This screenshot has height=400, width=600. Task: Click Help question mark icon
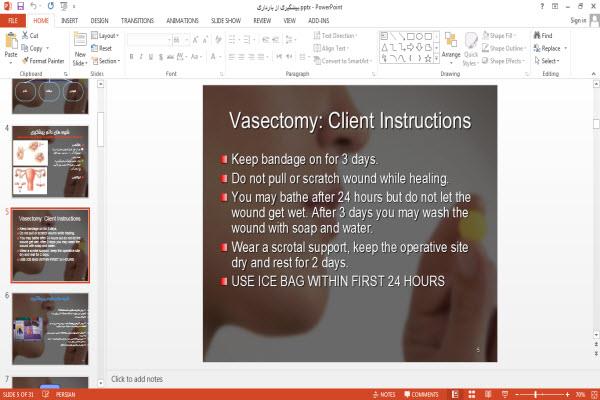tap(542, 7)
